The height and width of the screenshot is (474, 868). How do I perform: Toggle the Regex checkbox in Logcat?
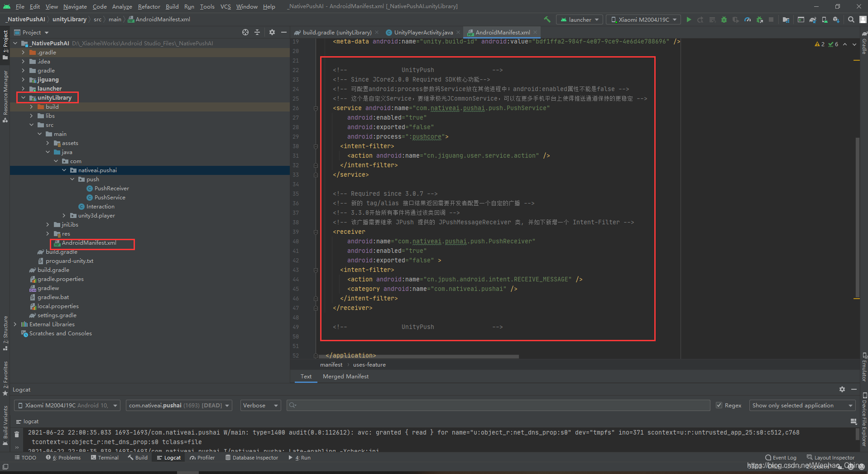tap(719, 405)
